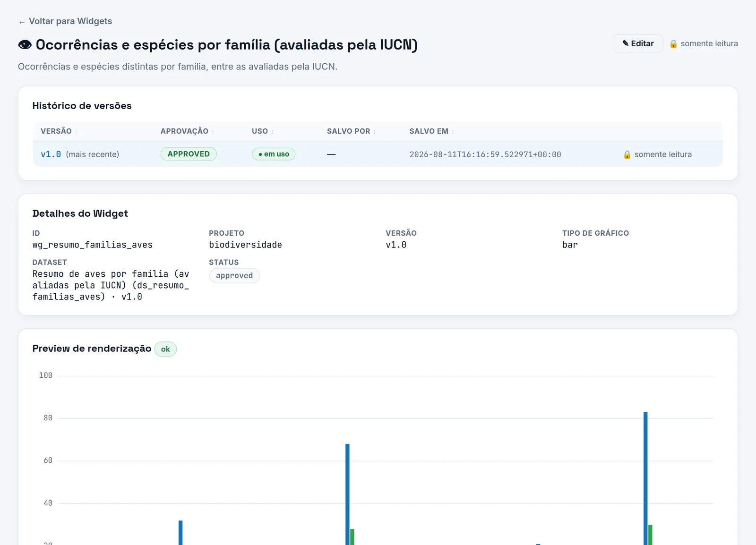This screenshot has width=756, height=545.
Task: Open version v1.0 link
Action: click(51, 154)
